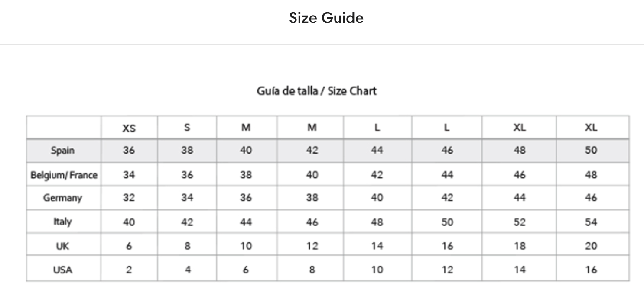Screen dimensions: 644x302
Task: Click size 50 in the Spain row
Action: coord(591,151)
